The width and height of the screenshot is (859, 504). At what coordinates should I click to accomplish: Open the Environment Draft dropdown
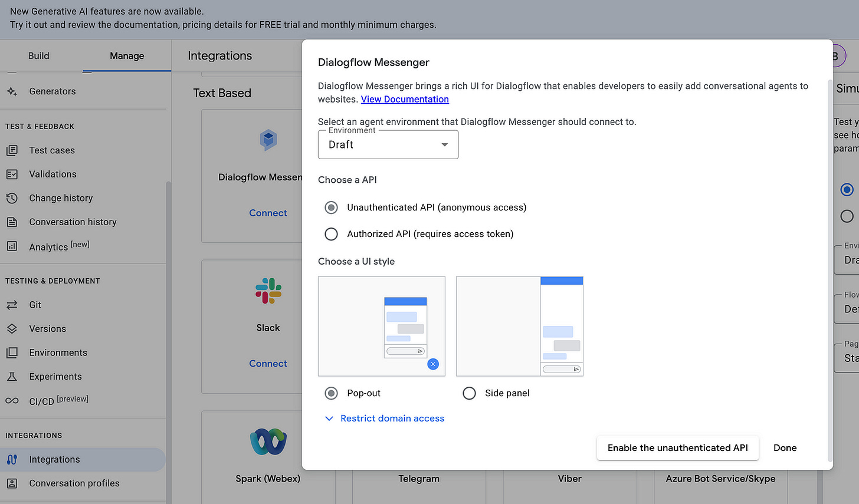[388, 144]
